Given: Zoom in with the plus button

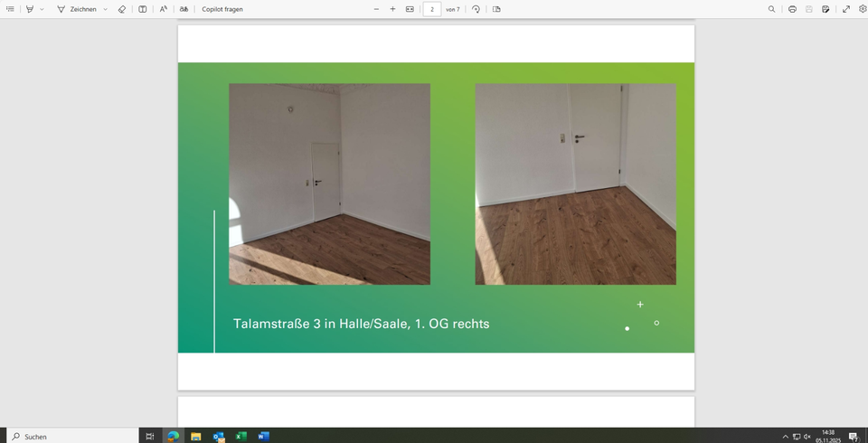Looking at the screenshot, I should tap(392, 9).
